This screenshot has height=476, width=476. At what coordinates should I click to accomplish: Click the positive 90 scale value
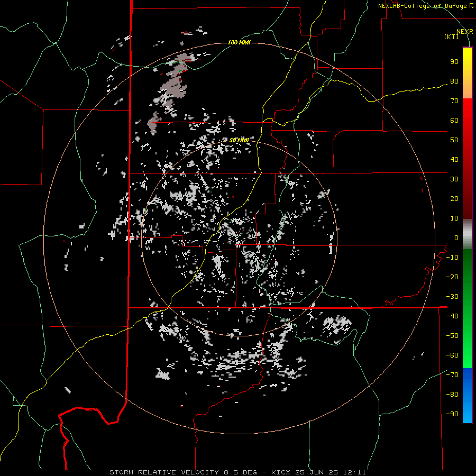(x=454, y=62)
